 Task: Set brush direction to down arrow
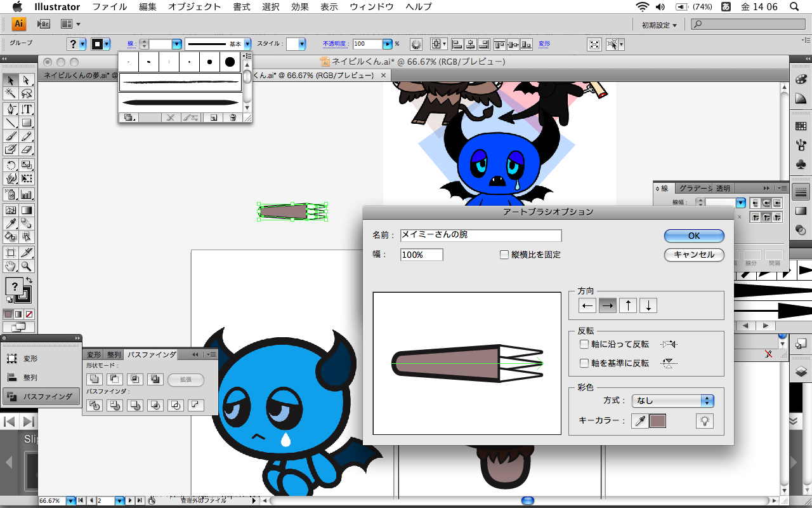[x=648, y=305]
